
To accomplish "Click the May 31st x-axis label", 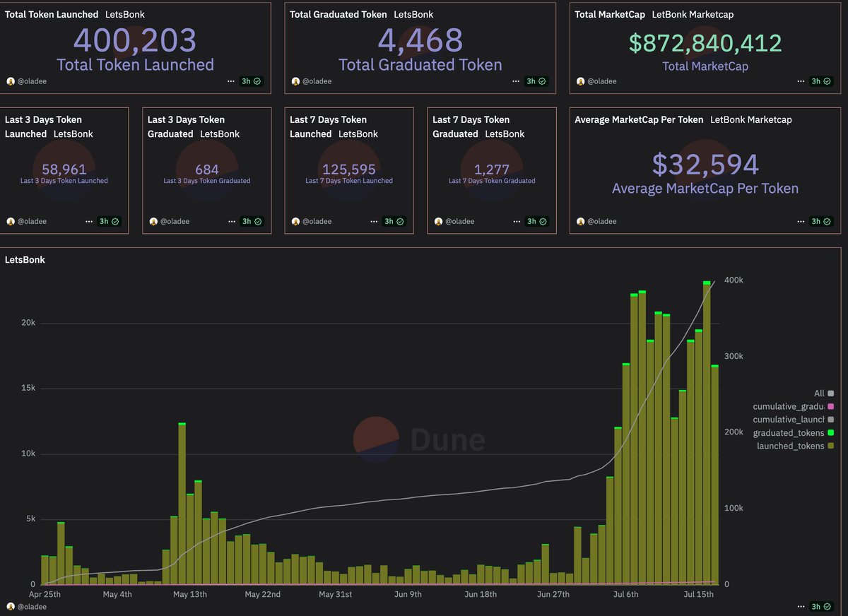I will [336, 594].
